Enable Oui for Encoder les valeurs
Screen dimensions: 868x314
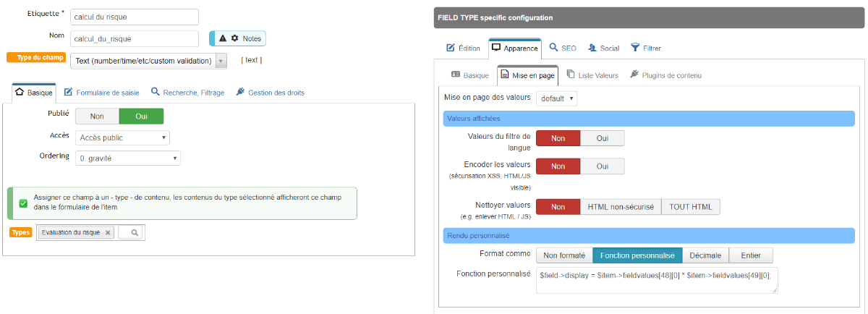[602, 166]
